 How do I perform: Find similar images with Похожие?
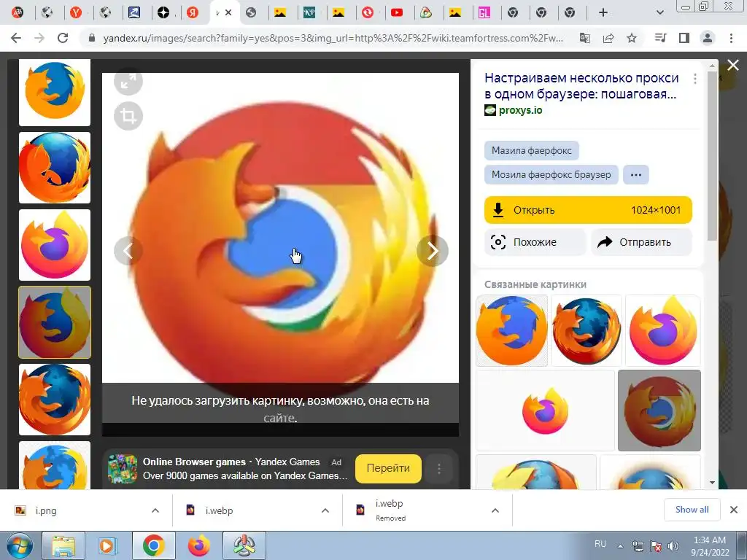point(535,242)
